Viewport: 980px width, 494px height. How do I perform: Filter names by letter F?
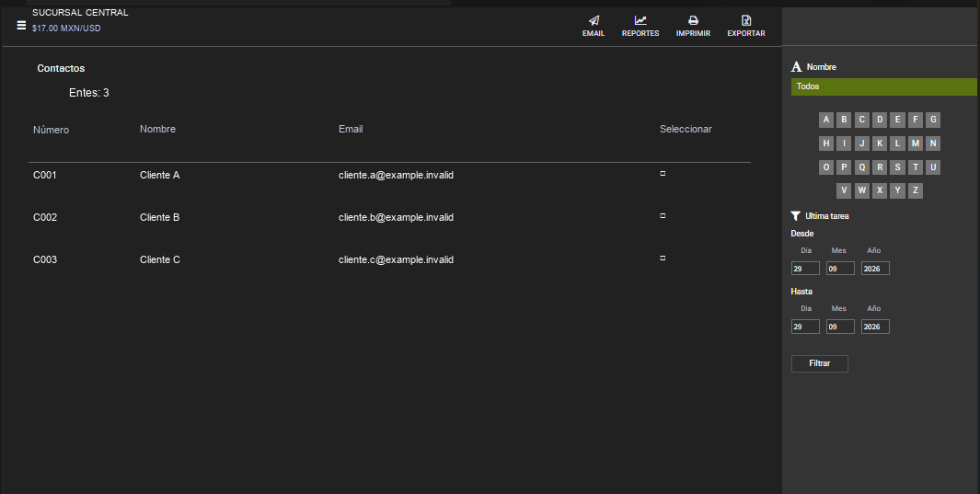tap(915, 120)
